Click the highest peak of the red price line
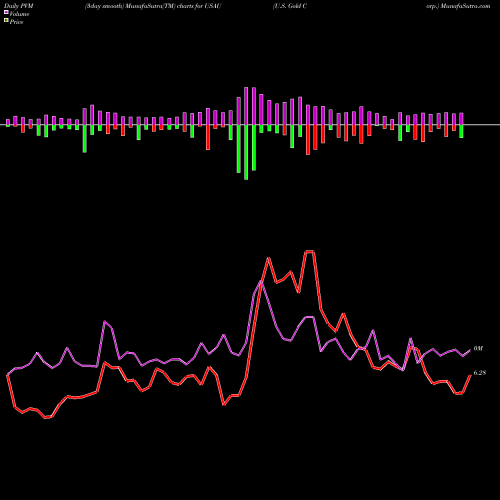The height and width of the screenshot is (500, 500). (x=310, y=252)
